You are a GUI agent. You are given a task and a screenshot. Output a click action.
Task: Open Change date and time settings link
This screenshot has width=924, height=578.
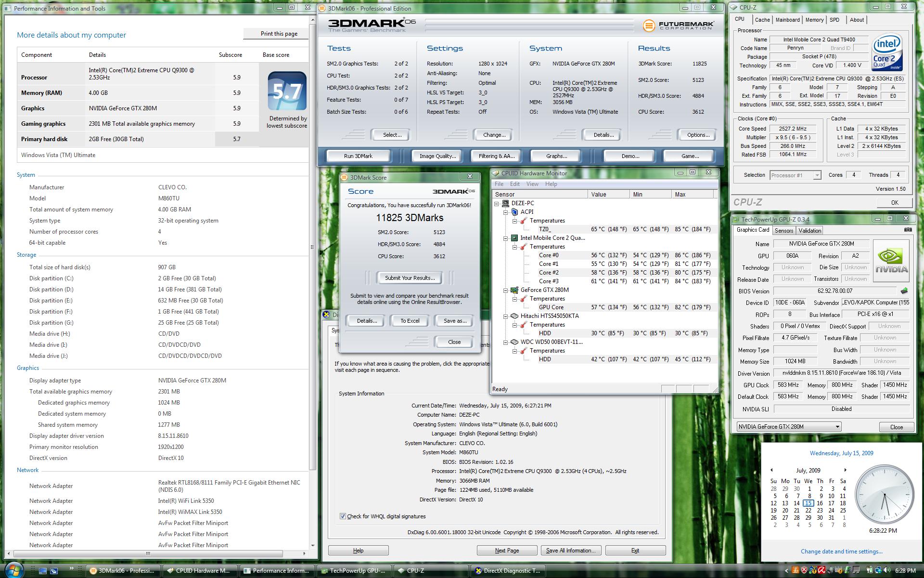pyautogui.click(x=841, y=552)
